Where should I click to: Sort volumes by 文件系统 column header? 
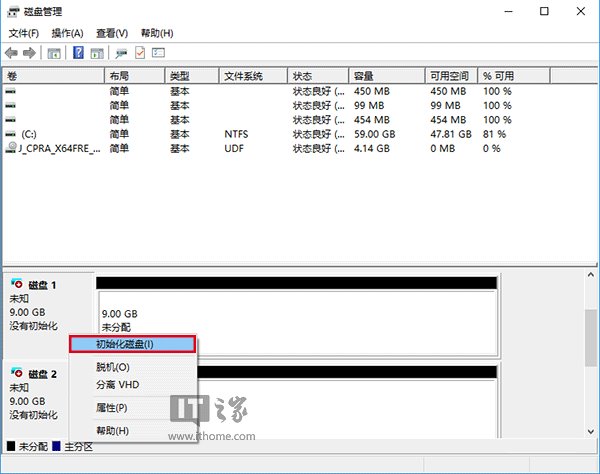[253, 76]
